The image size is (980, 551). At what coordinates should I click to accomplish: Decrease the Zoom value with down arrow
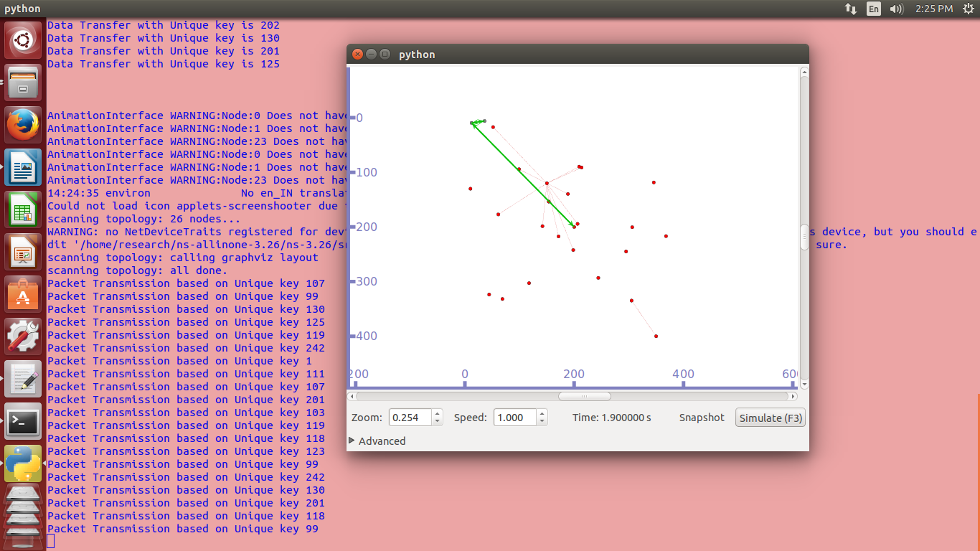coord(438,422)
